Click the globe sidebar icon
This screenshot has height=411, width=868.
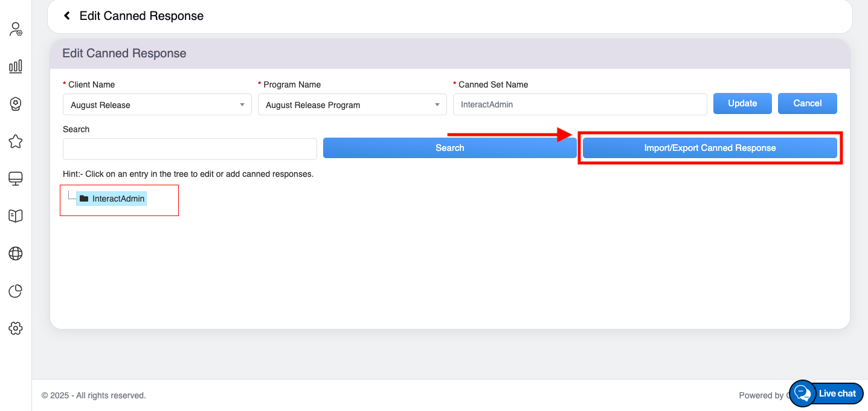(x=16, y=253)
